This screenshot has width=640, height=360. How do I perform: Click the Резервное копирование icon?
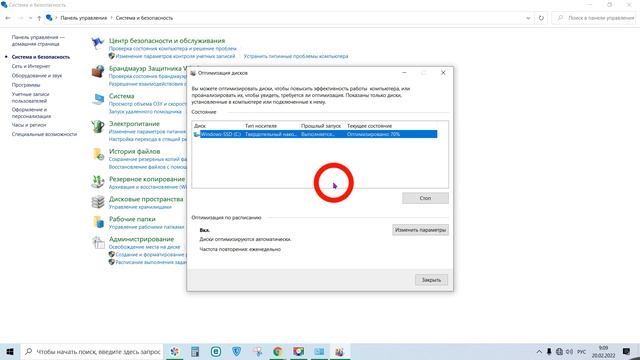[x=98, y=182]
